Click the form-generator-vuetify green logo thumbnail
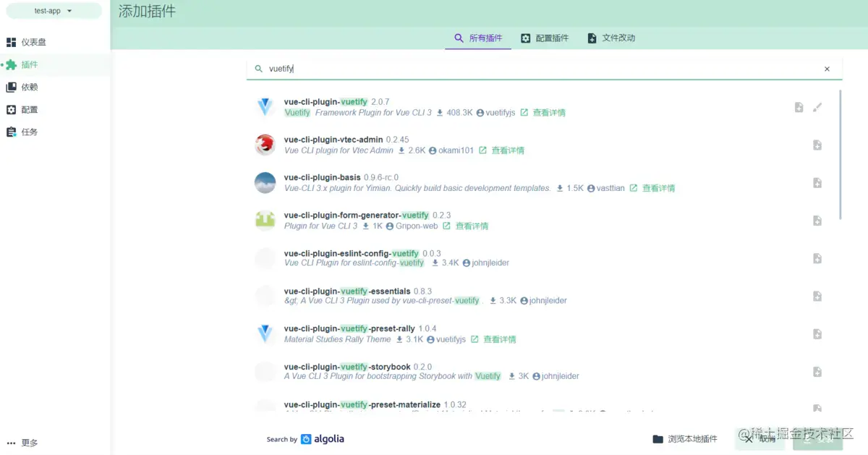This screenshot has width=868, height=455. point(265,220)
